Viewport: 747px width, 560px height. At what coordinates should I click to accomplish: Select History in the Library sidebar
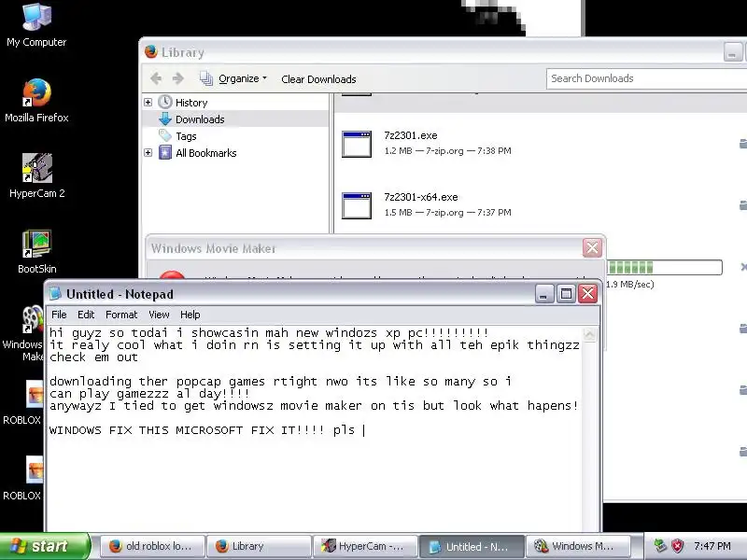point(191,103)
